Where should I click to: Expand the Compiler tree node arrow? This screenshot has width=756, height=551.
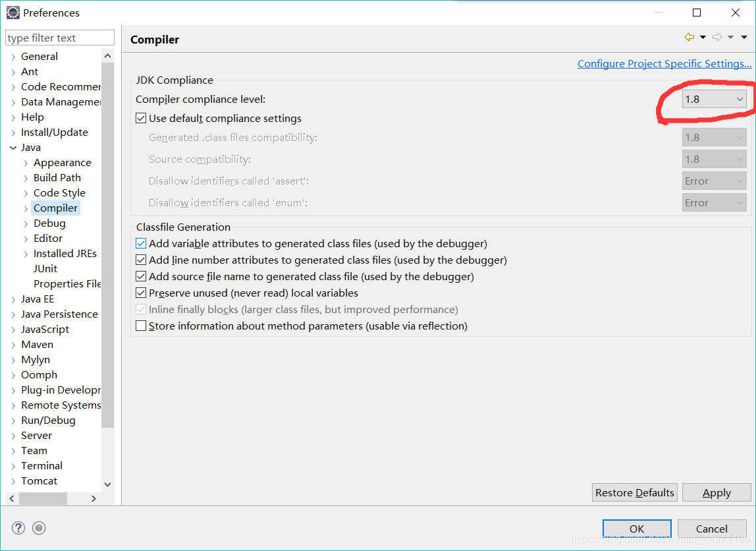point(26,208)
